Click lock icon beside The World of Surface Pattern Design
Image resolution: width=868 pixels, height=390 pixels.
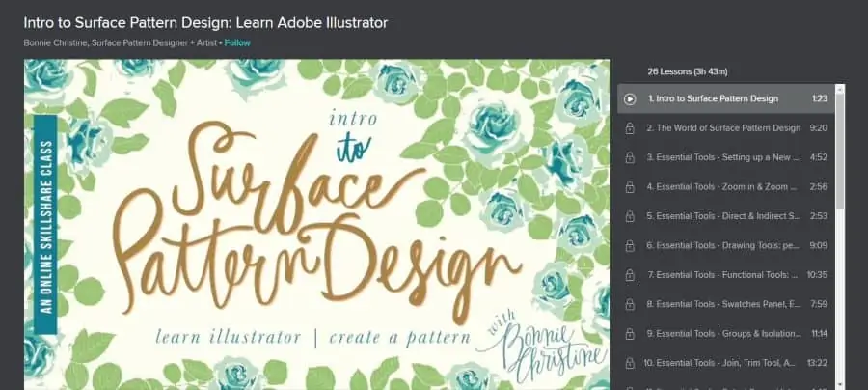point(630,128)
